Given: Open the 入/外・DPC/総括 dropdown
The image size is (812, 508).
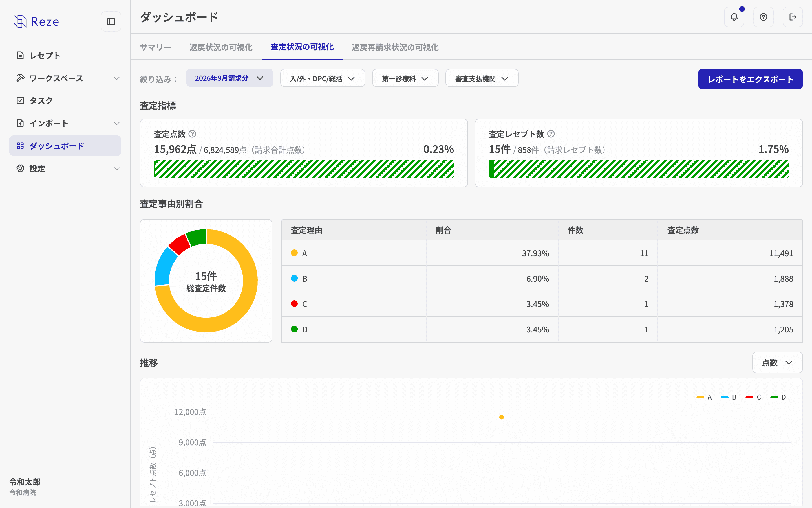Looking at the screenshot, I should tap(323, 78).
